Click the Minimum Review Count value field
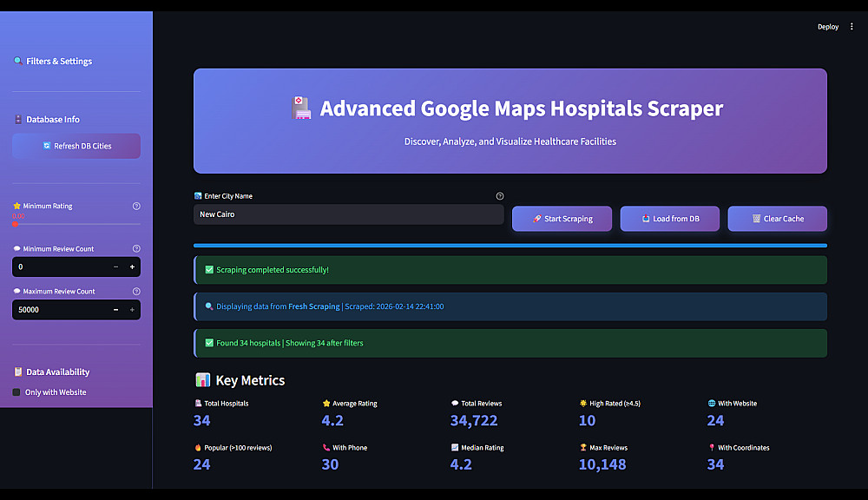The width and height of the screenshot is (868, 500). point(60,266)
